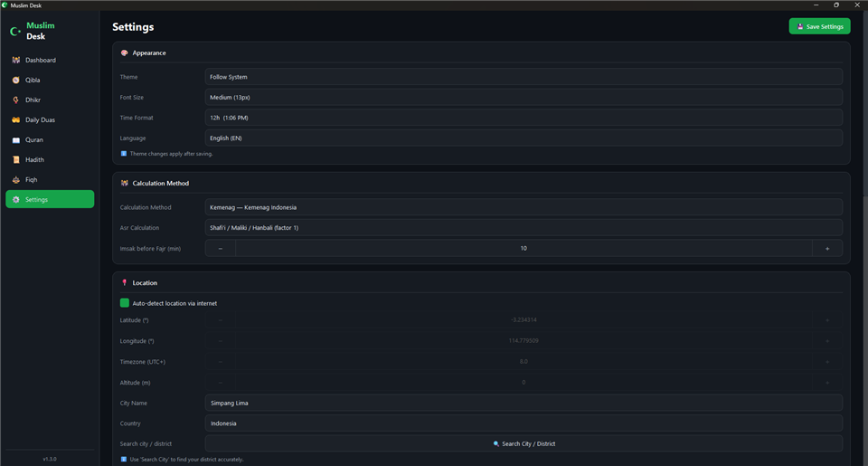
Task: Open the Theme dropdown showing Follow System
Action: tap(524, 77)
